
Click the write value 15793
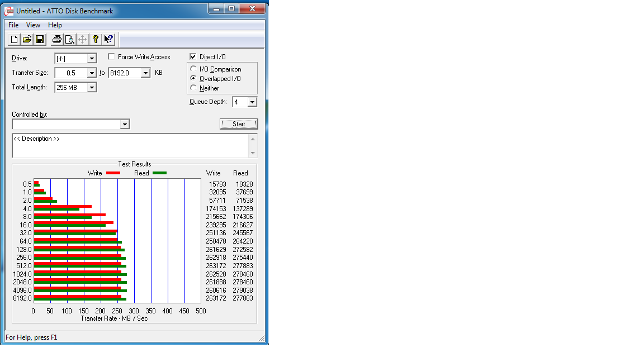point(217,184)
